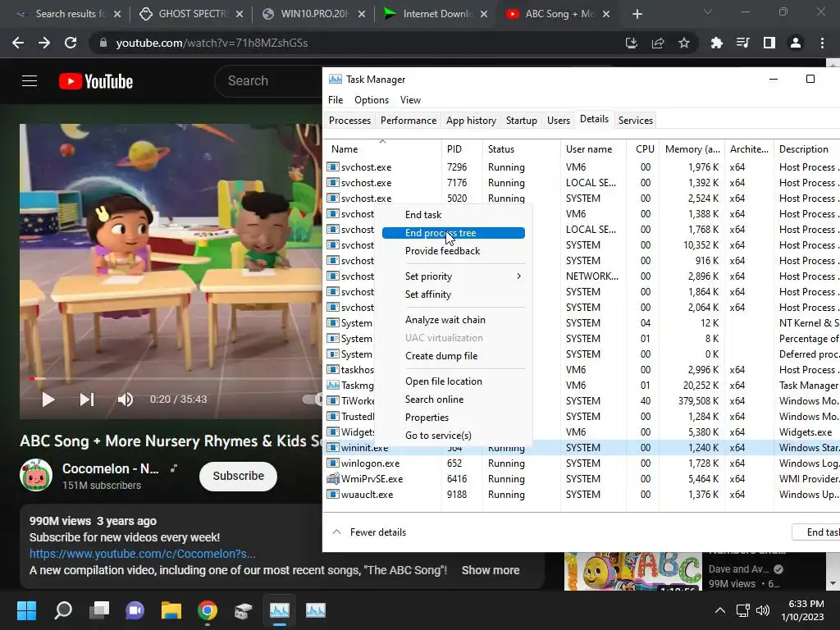The image size is (840, 630).
Task: Select Open file location
Action: [x=453, y=381]
